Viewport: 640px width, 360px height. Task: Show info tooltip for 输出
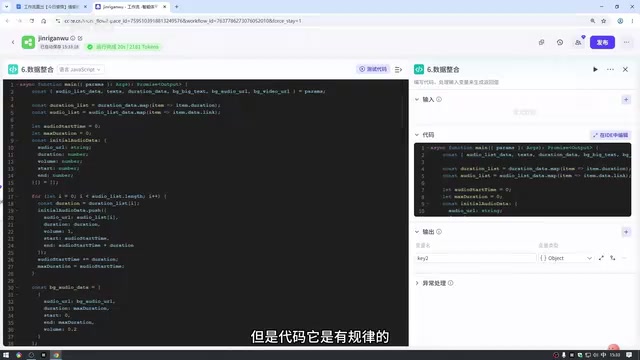tap(439, 232)
